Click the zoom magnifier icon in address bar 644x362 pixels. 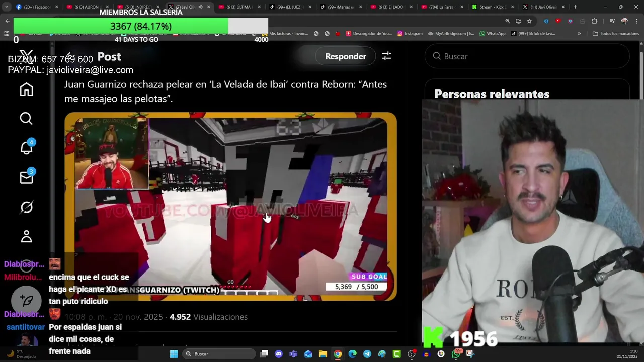point(507,21)
